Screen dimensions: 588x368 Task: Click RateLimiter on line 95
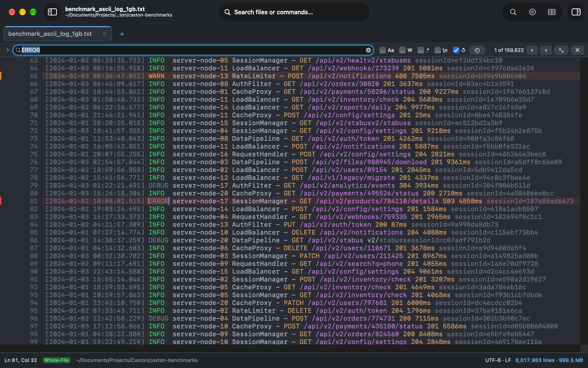pos(254,310)
